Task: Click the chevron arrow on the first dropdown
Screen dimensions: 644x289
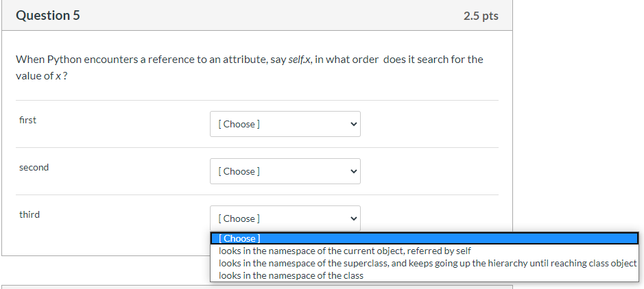Action: point(354,124)
